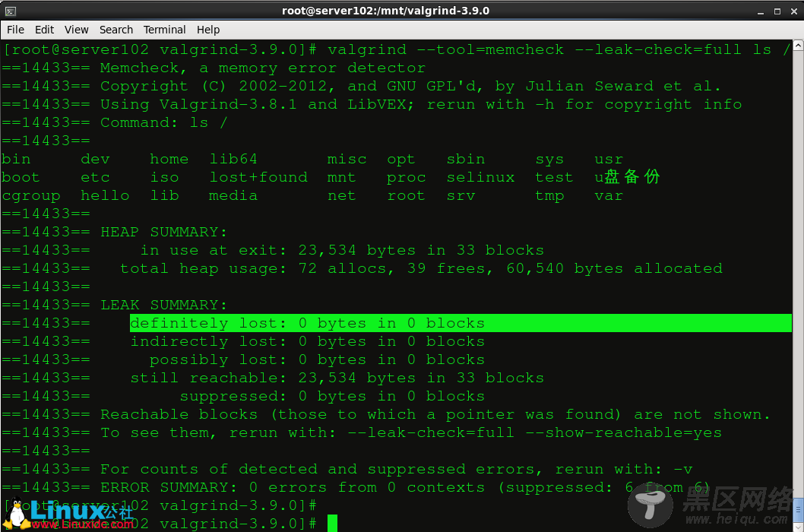This screenshot has width=804, height=532.
Task: Click the scrollbar up arrow
Action: 799,45
